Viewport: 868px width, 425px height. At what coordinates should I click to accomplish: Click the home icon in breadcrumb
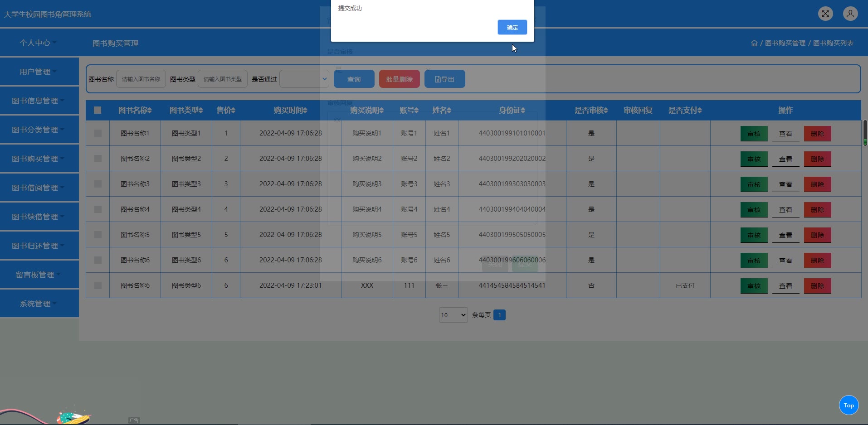(x=754, y=43)
